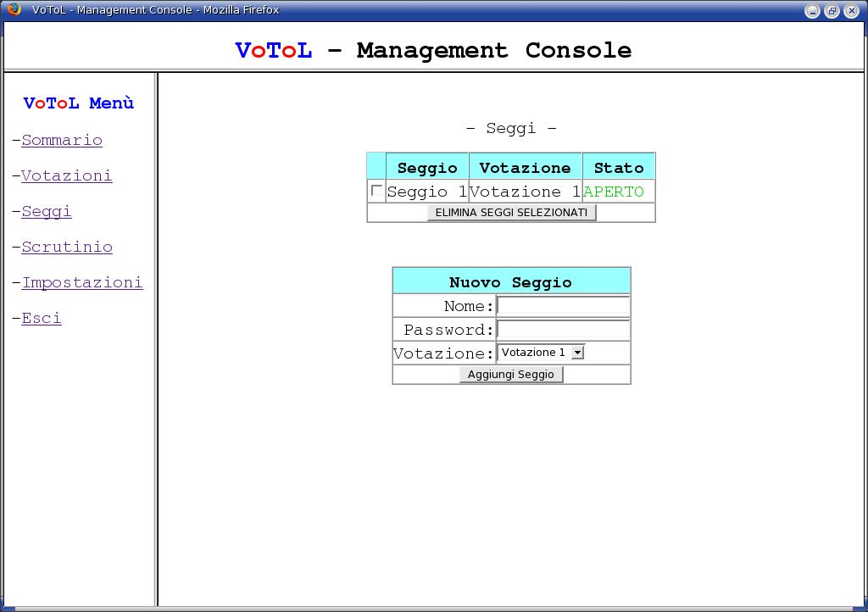
Task: Click the Firefox icon in the title bar
Action: (14, 10)
